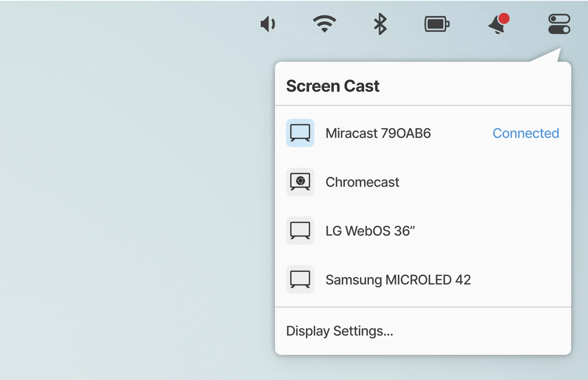Click the volume speaker icon
This screenshot has width=588, height=380.
pos(268,24)
